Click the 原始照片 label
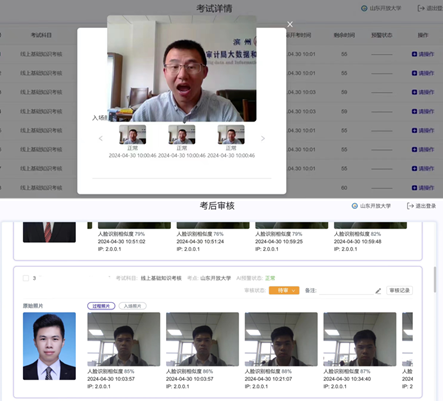The height and width of the screenshot is (401, 443). pyautogui.click(x=33, y=306)
